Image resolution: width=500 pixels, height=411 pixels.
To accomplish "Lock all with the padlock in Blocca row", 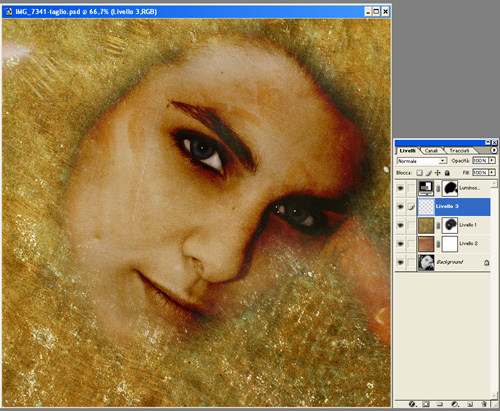I will pyautogui.click(x=447, y=173).
